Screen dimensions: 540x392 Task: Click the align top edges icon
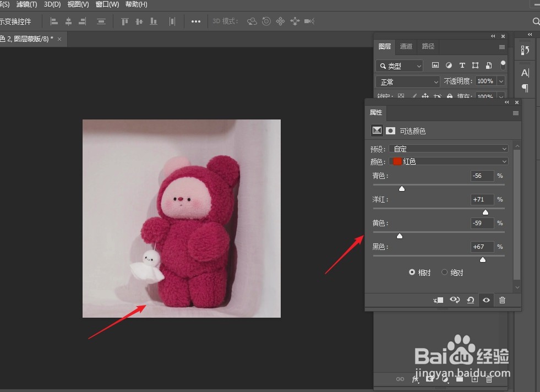[124, 21]
